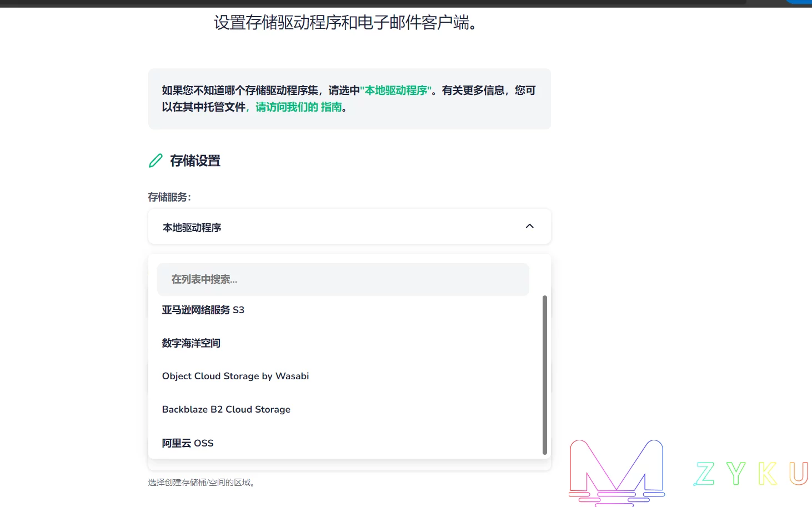The width and height of the screenshot is (812, 507).
Task: Click the 存储服务 field label
Action: tap(169, 197)
